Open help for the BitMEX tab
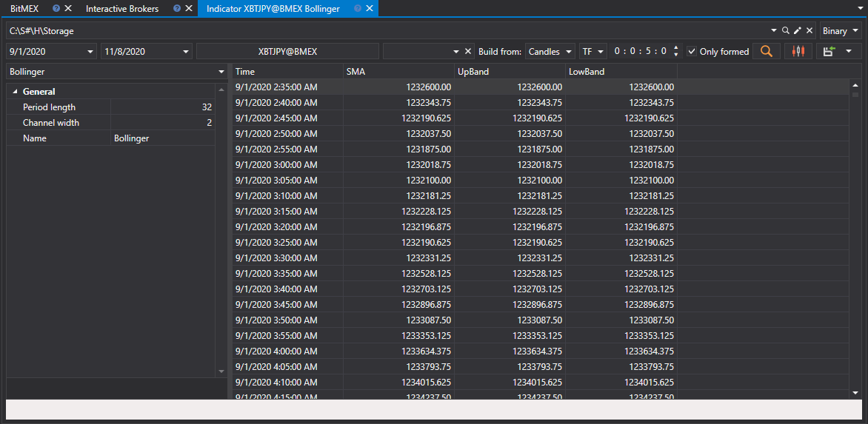 [56, 8]
